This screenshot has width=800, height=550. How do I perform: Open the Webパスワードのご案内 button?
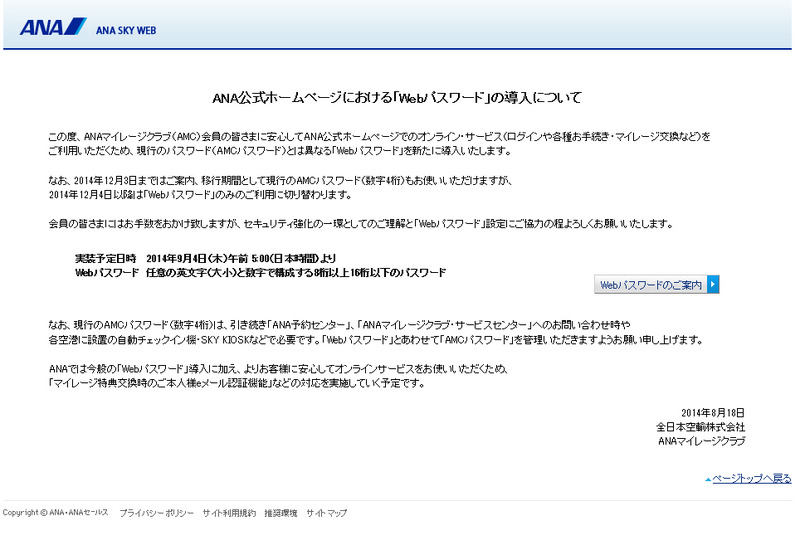click(650, 285)
